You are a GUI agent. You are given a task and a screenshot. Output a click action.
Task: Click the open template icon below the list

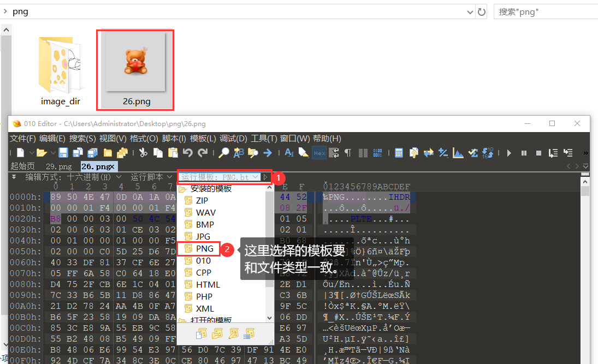217,333
